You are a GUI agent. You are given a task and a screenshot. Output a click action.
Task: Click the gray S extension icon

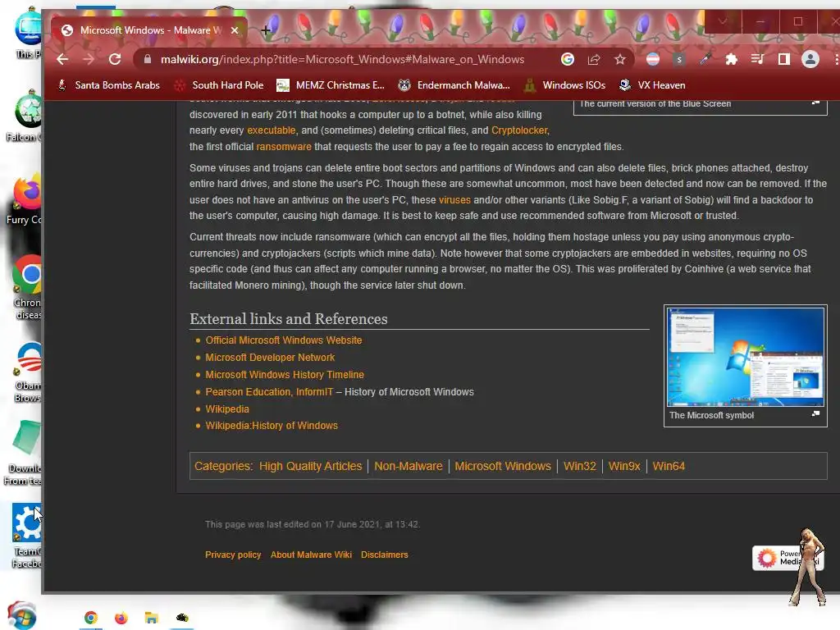pos(678,59)
